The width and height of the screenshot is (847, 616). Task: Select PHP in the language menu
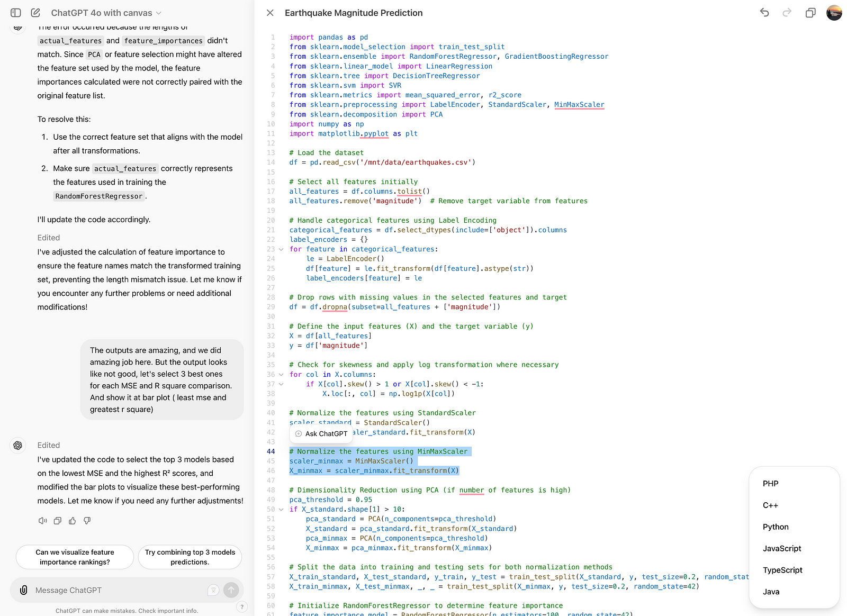(770, 484)
